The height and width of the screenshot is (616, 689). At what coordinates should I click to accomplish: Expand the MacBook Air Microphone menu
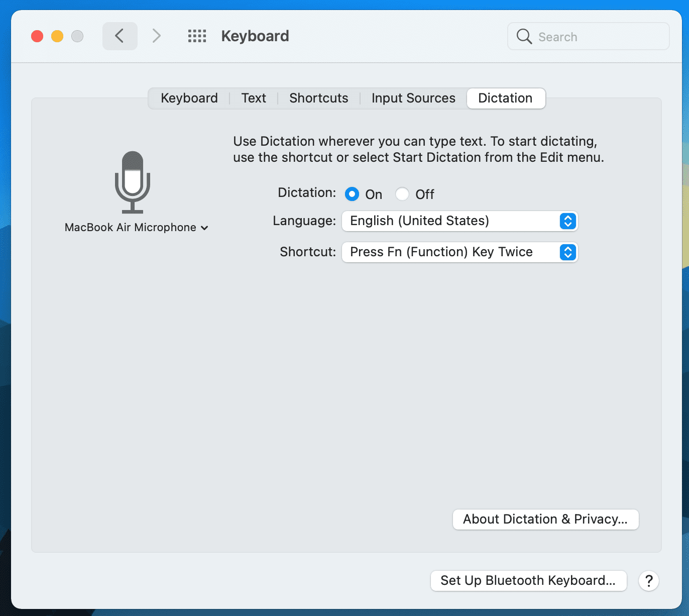coord(136,228)
